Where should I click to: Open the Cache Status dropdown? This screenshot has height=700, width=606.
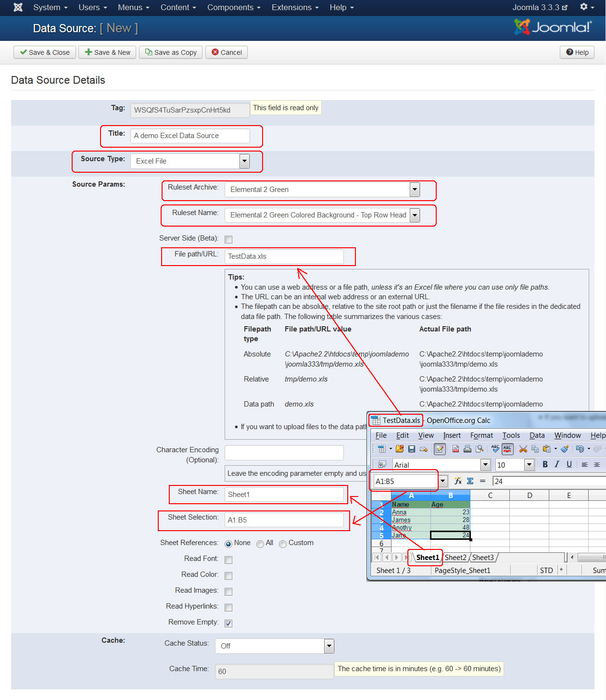pos(329,646)
